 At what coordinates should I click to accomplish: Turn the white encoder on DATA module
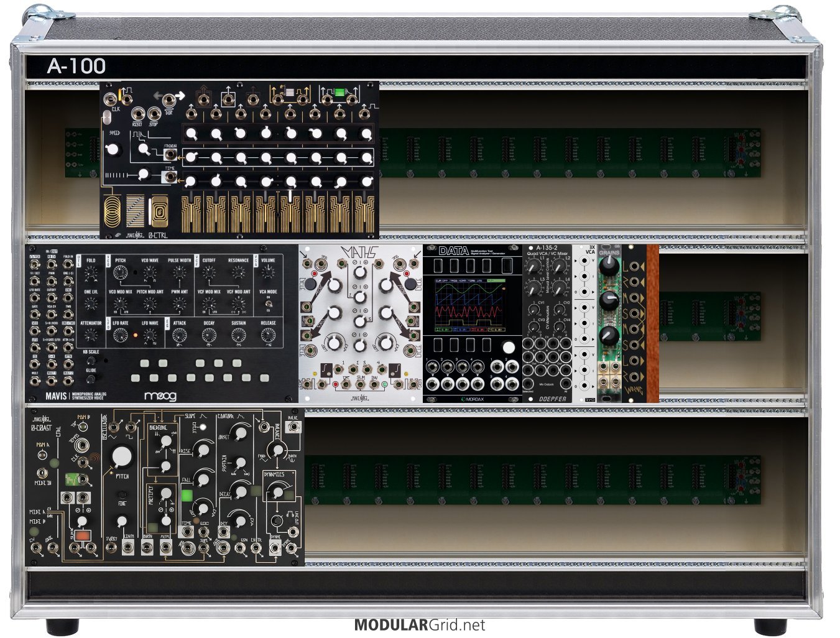(509, 348)
